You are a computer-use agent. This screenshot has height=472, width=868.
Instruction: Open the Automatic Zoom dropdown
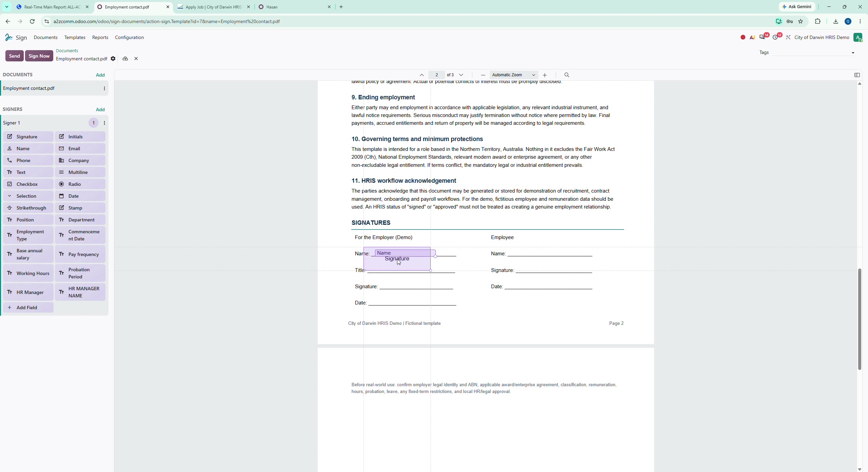(x=514, y=75)
